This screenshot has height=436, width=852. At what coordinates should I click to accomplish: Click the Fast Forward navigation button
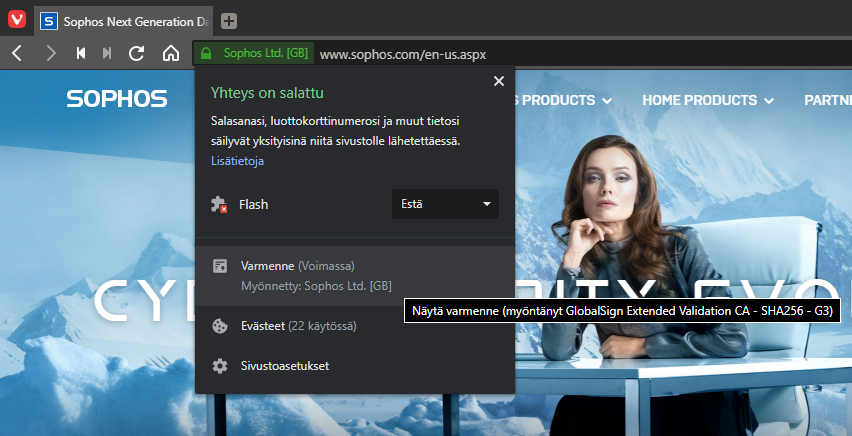click(107, 53)
